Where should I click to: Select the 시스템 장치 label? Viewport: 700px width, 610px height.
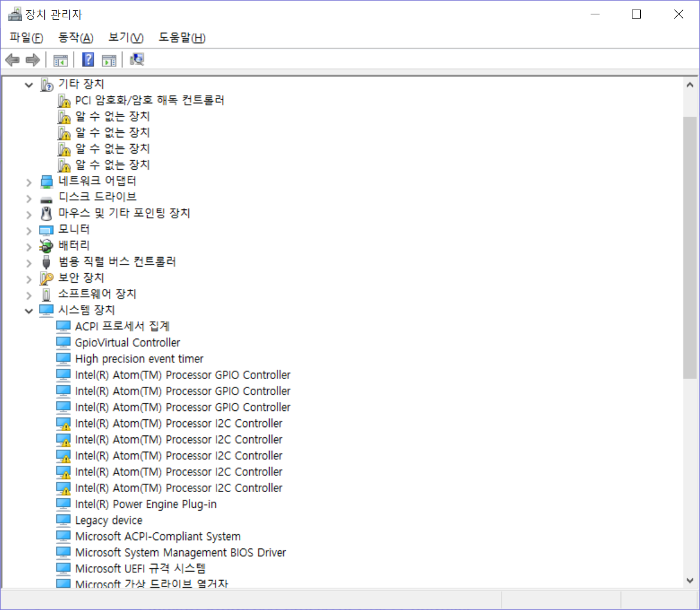coord(87,310)
